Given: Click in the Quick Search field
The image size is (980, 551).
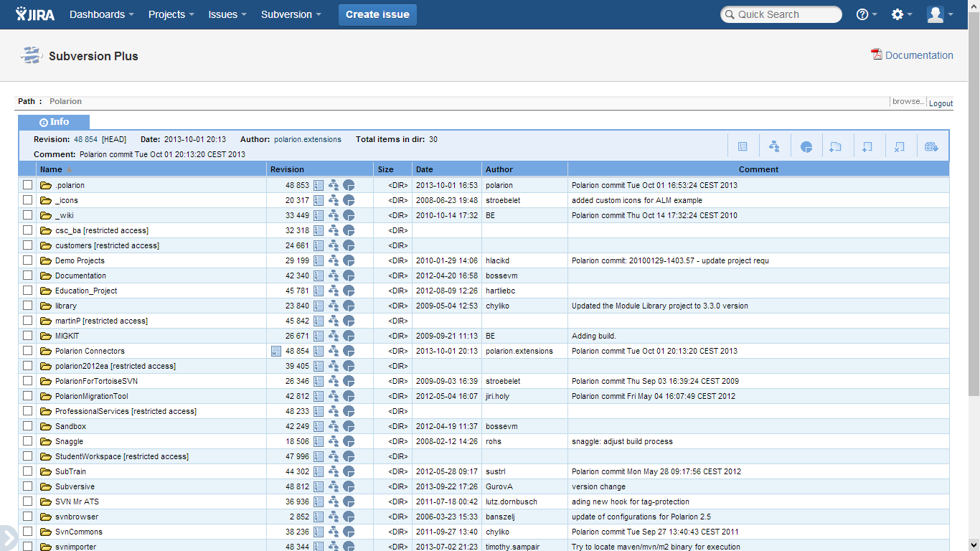Looking at the screenshot, I should click(x=781, y=14).
